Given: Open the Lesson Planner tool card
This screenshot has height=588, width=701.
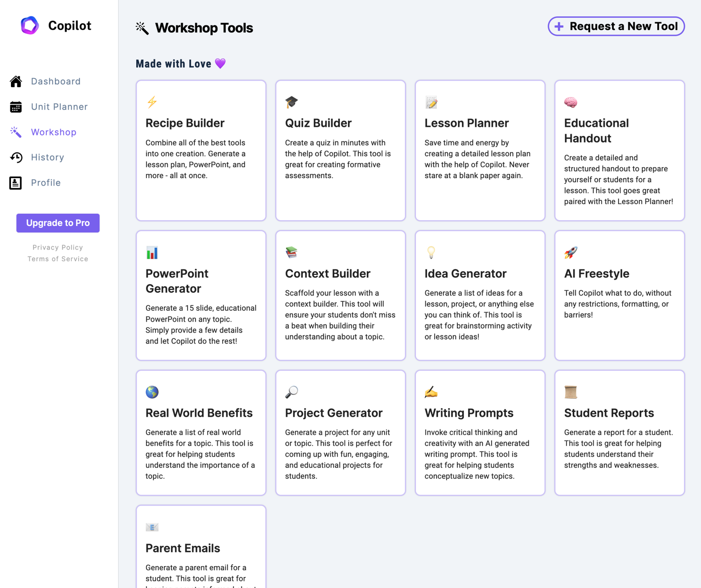Looking at the screenshot, I should tap(480, 150).
